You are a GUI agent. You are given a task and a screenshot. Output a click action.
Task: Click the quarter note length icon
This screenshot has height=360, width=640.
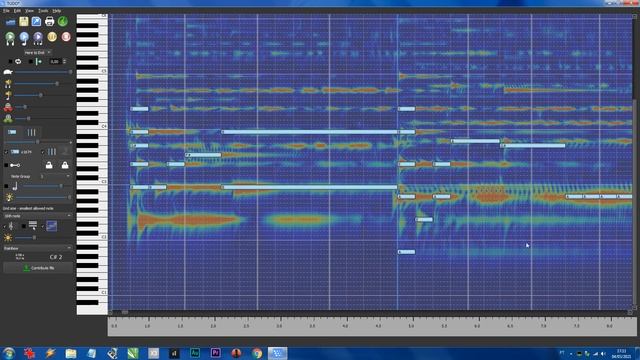pos(15,187)
